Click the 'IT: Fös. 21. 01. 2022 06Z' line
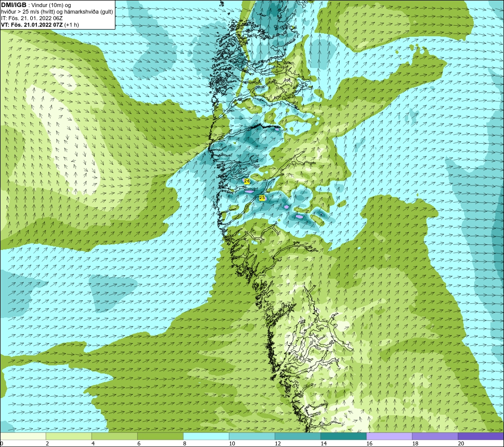This screenshot has height=447, width=504. coord(32,18)
